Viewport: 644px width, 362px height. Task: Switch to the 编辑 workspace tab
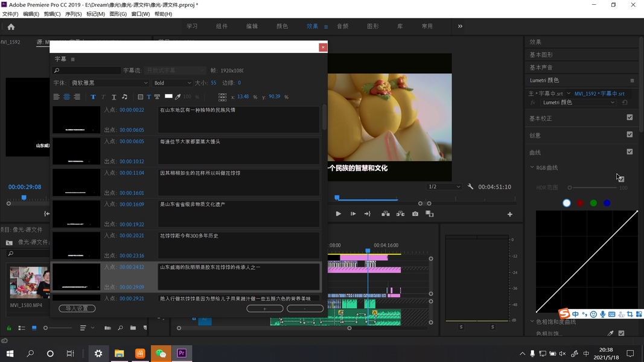click(x=252, y=27)
